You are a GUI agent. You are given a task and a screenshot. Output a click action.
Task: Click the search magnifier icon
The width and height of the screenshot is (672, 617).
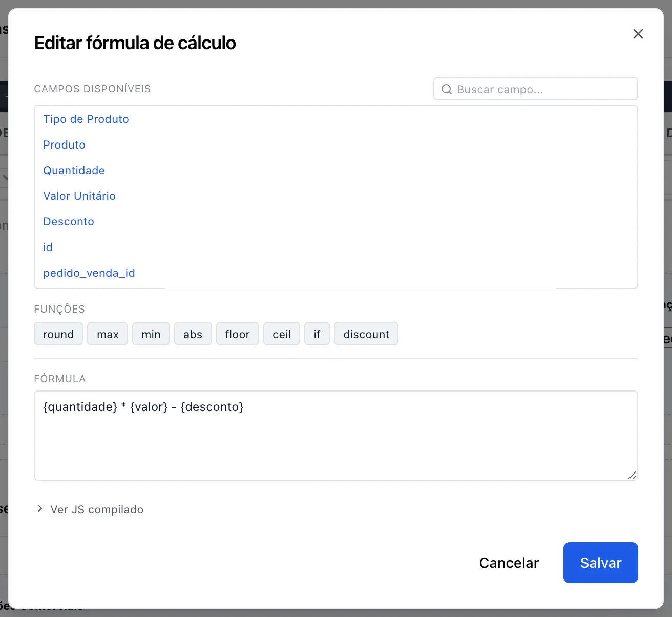447,89
